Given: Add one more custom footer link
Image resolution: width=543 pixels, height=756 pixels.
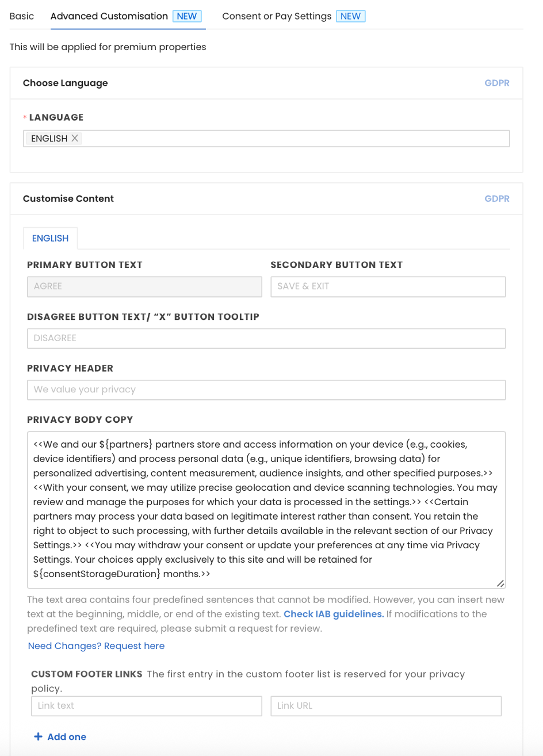Looking at the screenshot, I should [66, 737].
